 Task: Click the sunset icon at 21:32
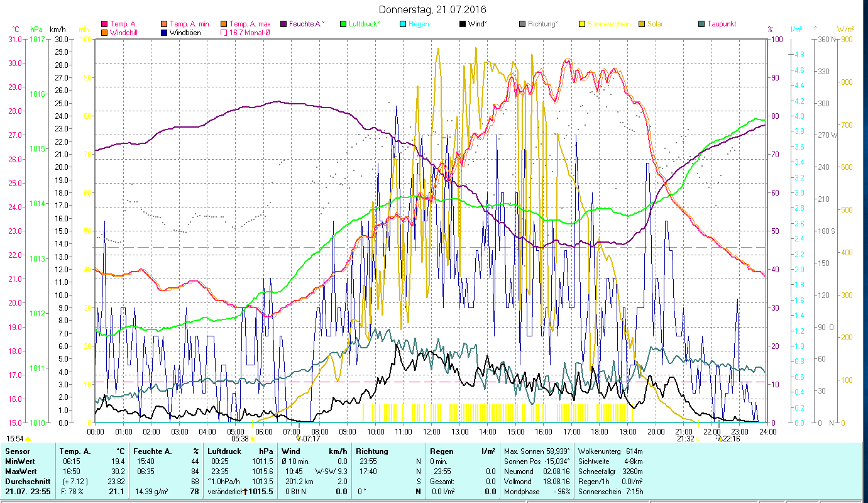[x=698, y=439]
